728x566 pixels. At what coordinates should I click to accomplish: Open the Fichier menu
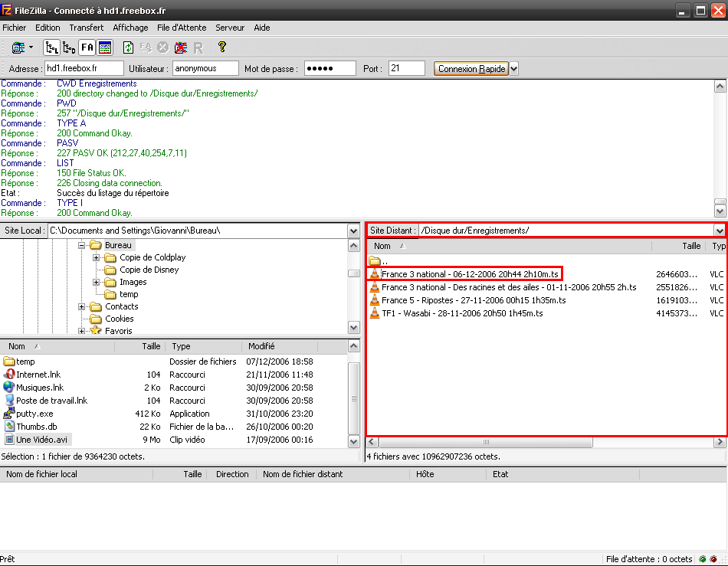[15, 28]
